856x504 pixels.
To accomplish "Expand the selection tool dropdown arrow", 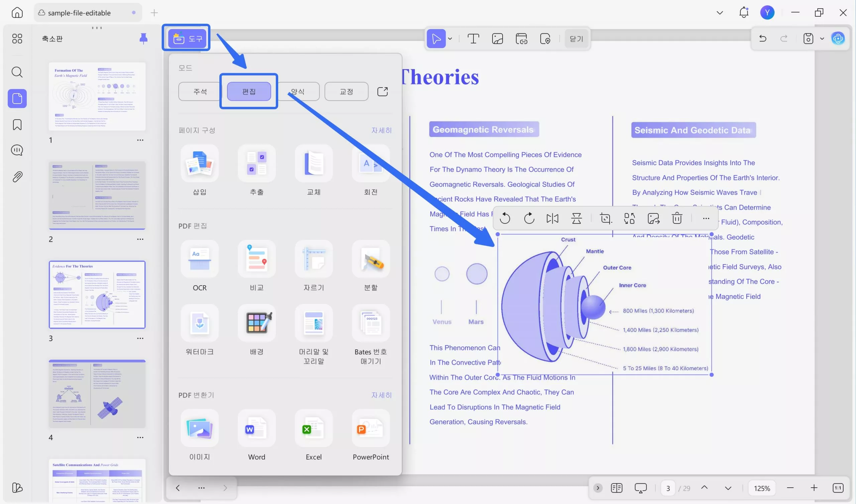I will pyautogui.click(x=450, y=39).
